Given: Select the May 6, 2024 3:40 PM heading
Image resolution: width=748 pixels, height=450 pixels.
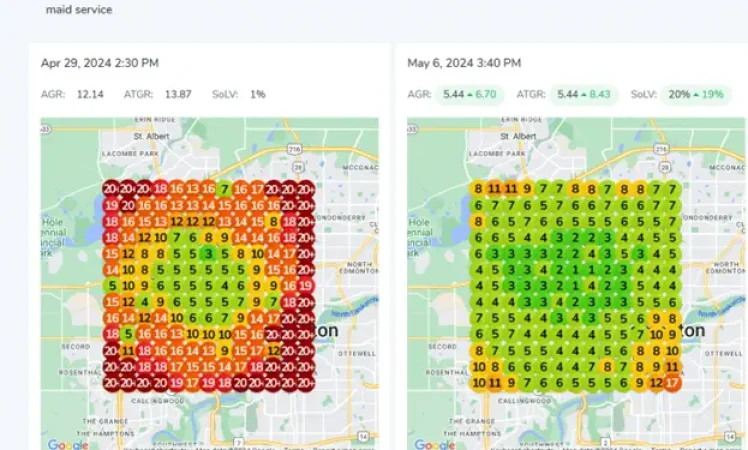Looking at the screenshot, I should tap(464, 63).
